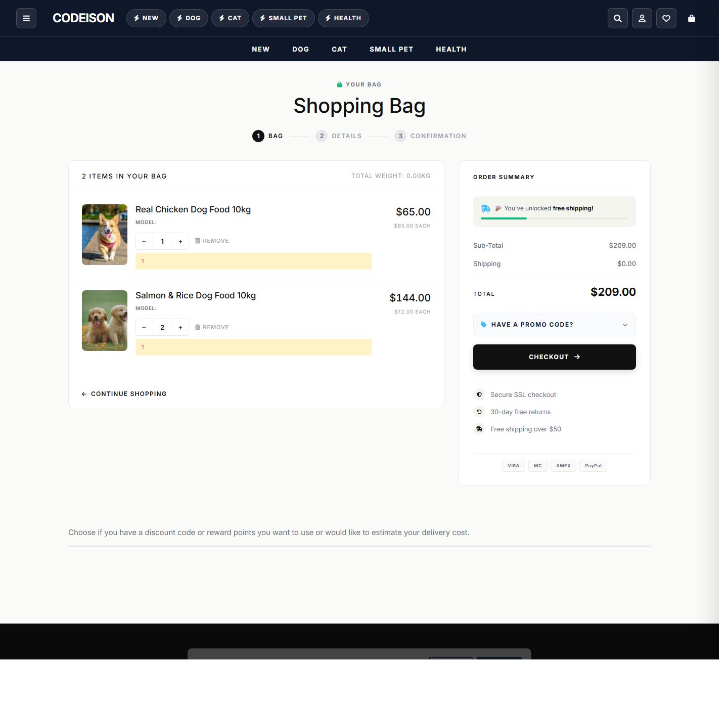Remove Real Chicken Dog Food from bag
728x708 pixels.
[212, 241]
